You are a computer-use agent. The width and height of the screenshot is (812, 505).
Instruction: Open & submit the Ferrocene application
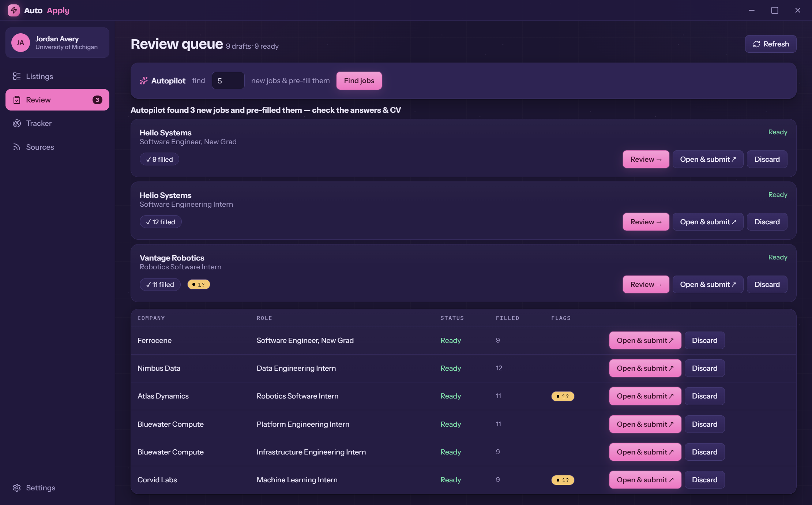(645, 340)
